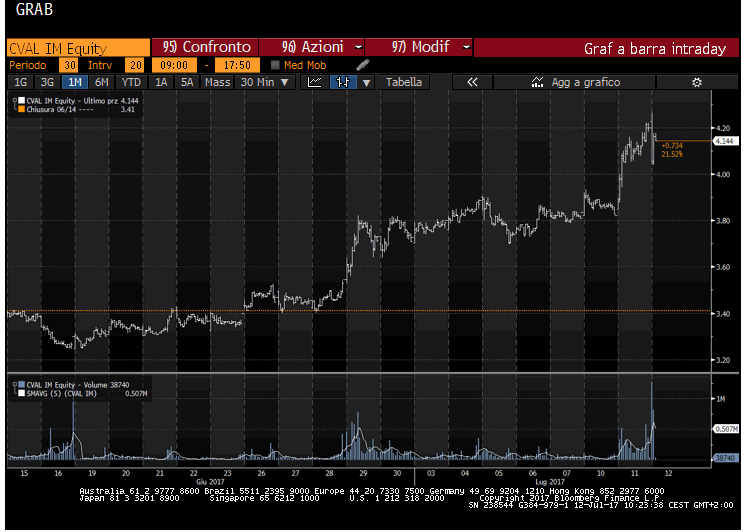Click the orange Chiusura 06/14 swatch

[21, 109]
